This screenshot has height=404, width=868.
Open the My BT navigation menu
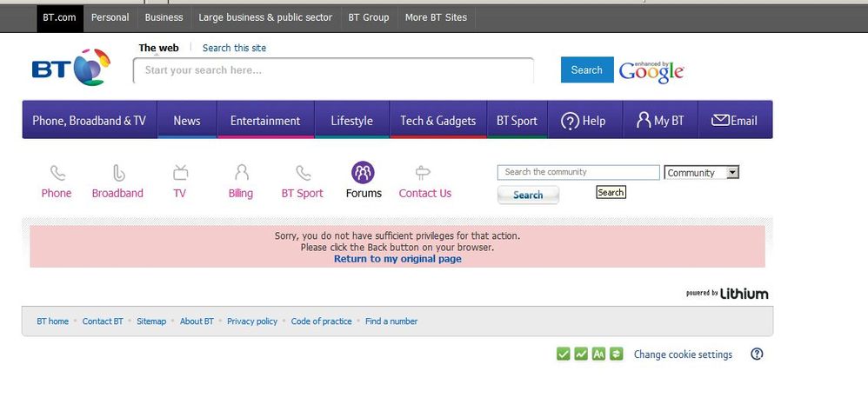[660, 121]
